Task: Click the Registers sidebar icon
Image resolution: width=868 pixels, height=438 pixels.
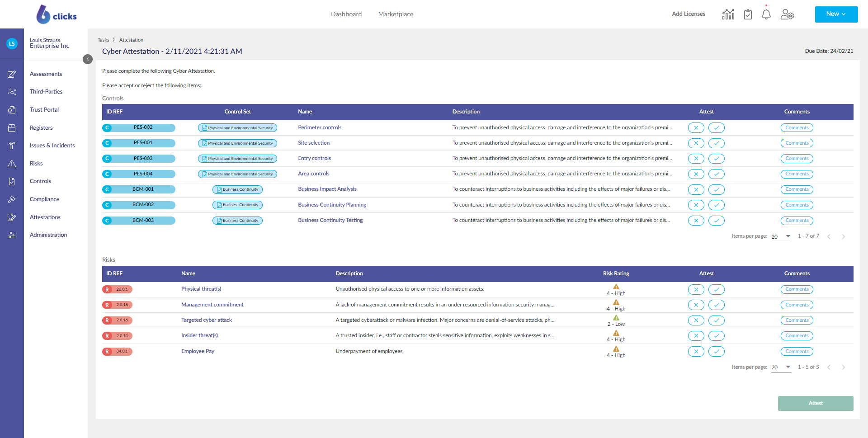Action: point(12,128)
